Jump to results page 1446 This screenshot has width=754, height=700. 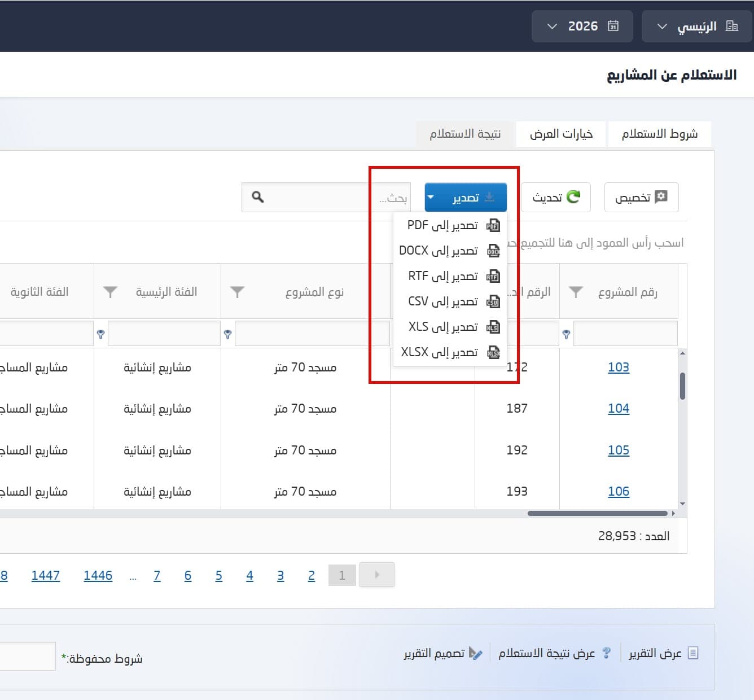point(98,575)
